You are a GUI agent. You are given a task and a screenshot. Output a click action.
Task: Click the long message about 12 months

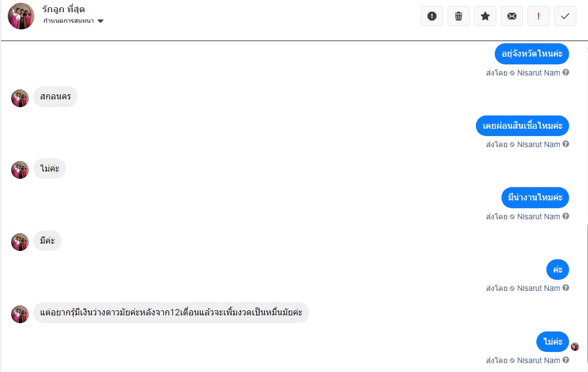(x=171, y=313)
